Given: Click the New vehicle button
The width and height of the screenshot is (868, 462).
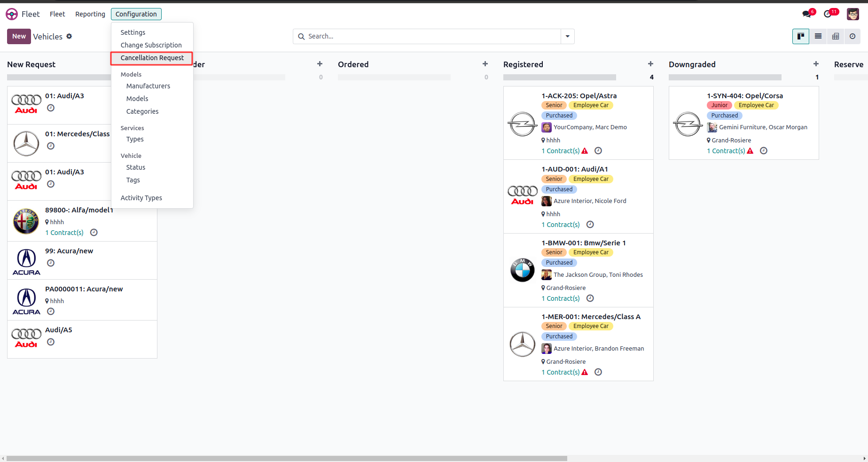Looking at the screenshot, I should (19, 36).
